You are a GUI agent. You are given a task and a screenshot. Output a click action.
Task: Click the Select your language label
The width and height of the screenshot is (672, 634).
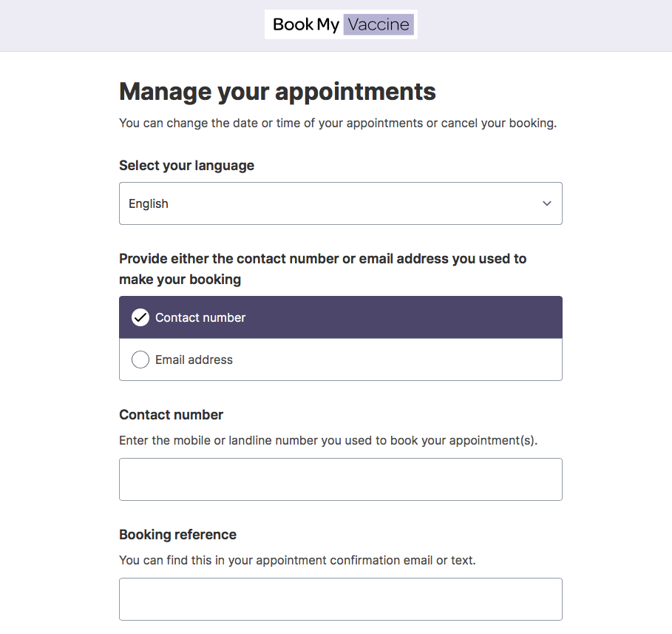(186, 166)
